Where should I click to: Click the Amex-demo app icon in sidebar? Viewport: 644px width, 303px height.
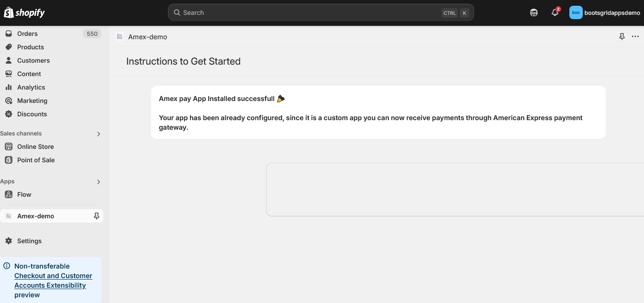click(9, 216)
